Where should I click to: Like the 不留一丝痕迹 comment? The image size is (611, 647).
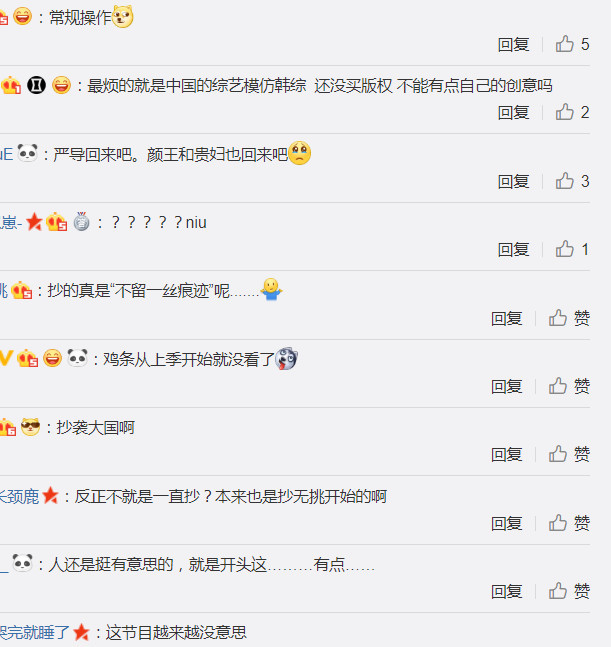tap(569, 318)
